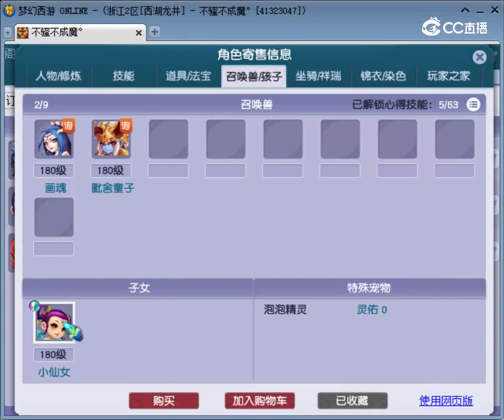Switch to the 道具/法宝 tab

click(x=188, y=76)
